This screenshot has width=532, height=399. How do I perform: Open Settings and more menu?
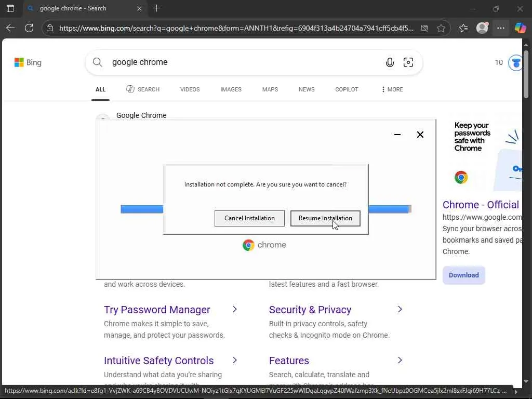coord(501,28)
